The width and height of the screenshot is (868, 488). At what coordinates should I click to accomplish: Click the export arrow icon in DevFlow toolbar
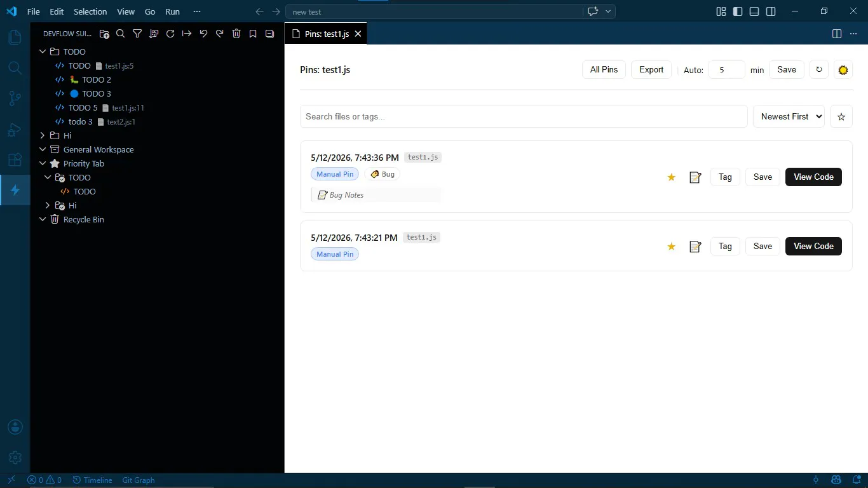(187, 34)
